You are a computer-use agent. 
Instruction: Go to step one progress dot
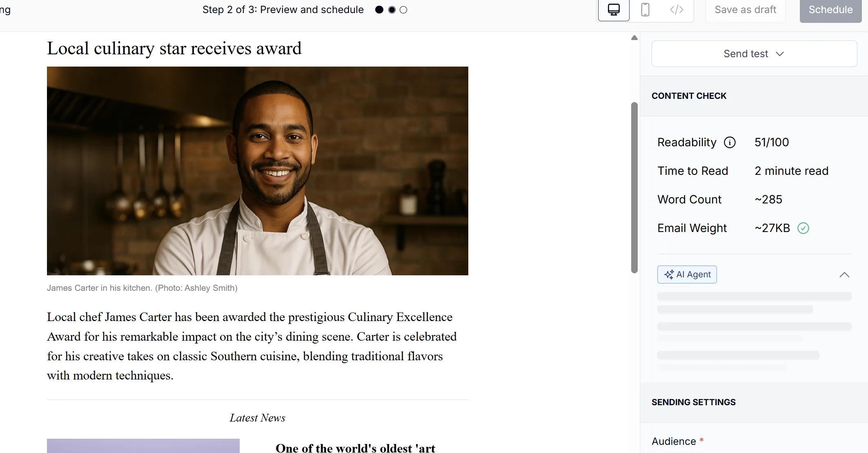coord(379,10)
